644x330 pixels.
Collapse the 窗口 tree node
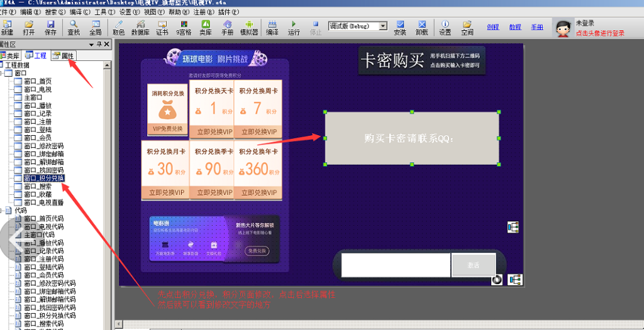click(x=2, y=73)
